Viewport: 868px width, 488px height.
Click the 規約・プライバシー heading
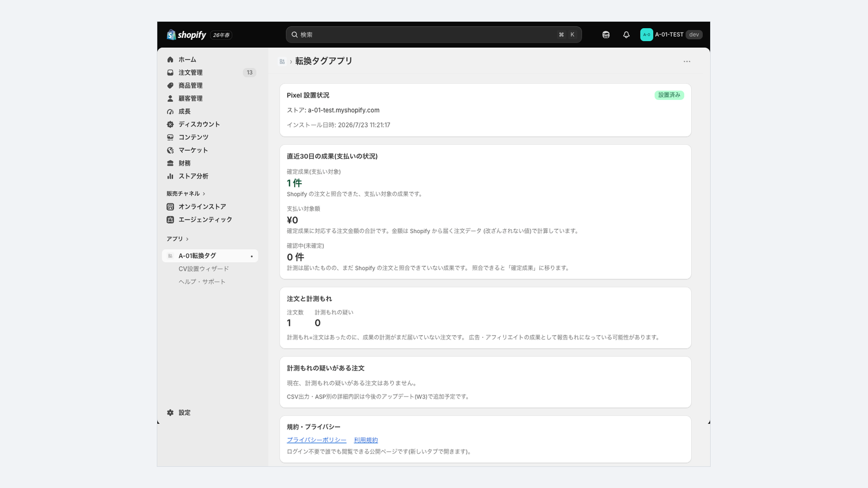(314, 427)
